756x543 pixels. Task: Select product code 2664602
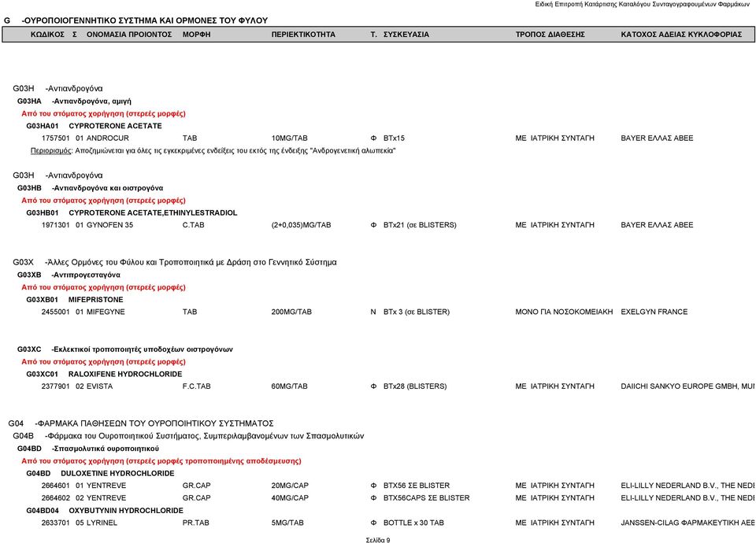pos(55,498)
